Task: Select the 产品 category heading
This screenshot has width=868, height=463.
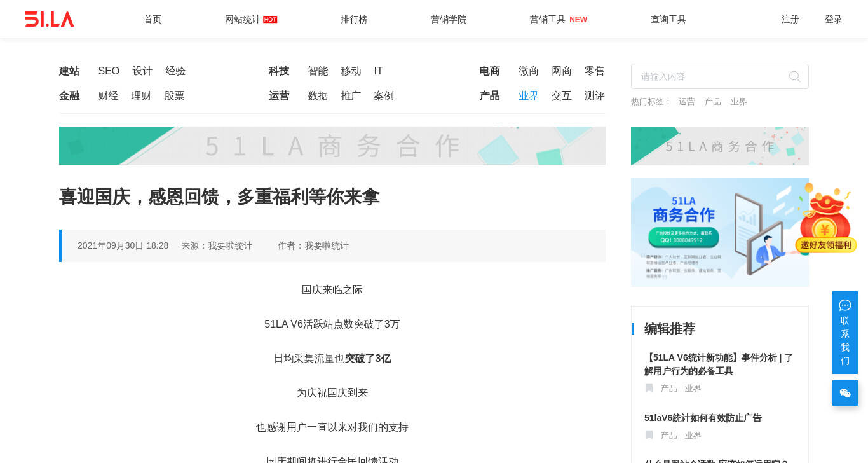Action: (x=489, y=96)
